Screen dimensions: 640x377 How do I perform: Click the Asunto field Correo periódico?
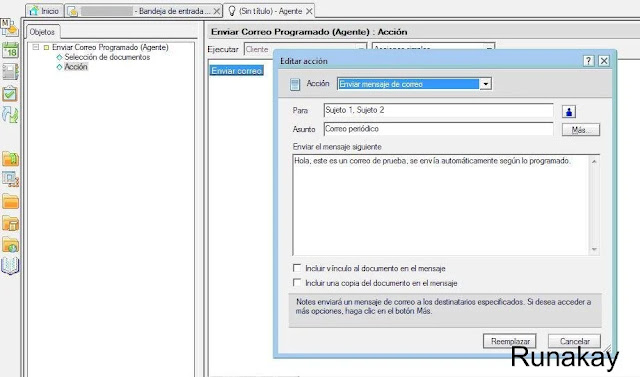coord(438,129)
